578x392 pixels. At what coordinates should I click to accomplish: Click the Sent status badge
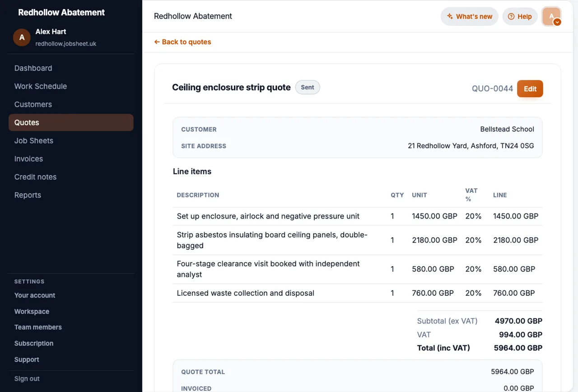pos(308,87)
